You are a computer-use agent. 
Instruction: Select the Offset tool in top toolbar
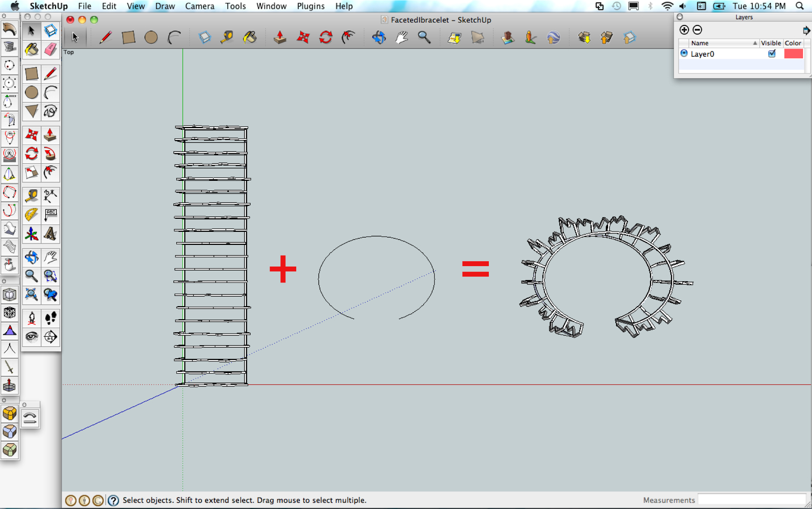(348, 38)
